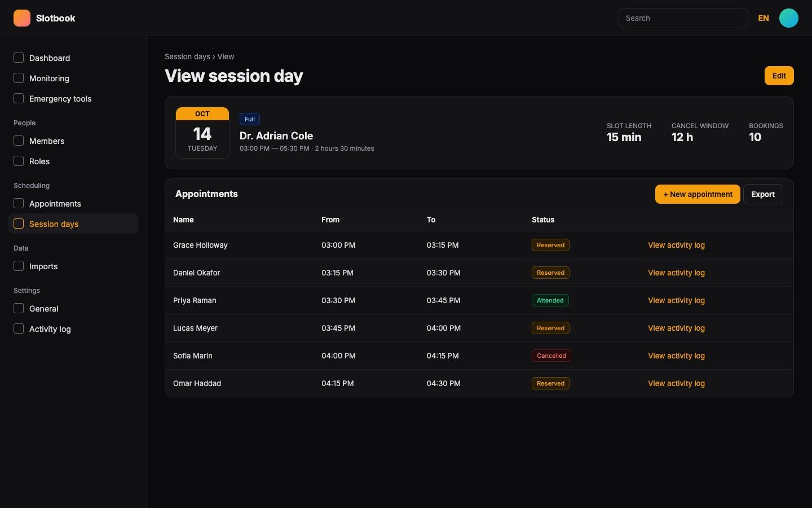812x508 pixels.
Task: Click the Emergency tools sidebar icon
Action: (19, 98)
